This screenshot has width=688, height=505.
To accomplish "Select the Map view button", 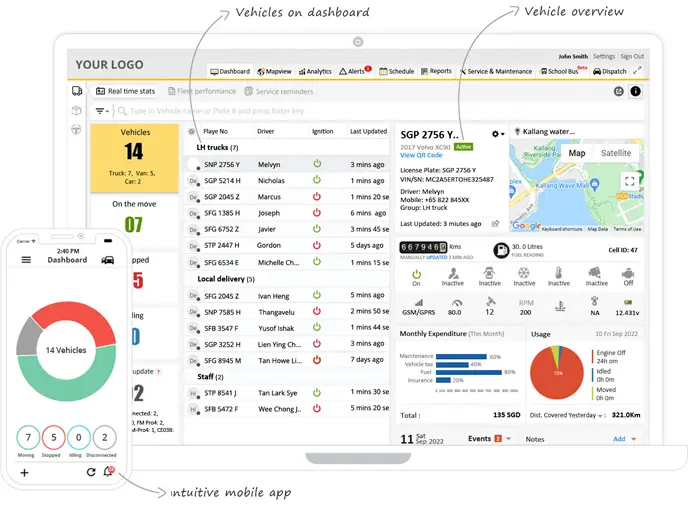I will [577, 153].
